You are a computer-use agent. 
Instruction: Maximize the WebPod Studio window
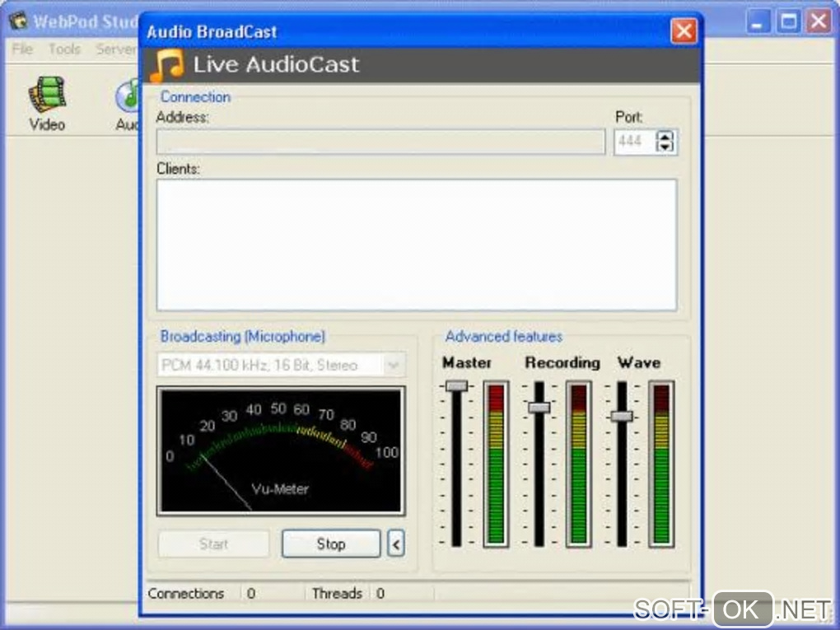click(789, 22)
